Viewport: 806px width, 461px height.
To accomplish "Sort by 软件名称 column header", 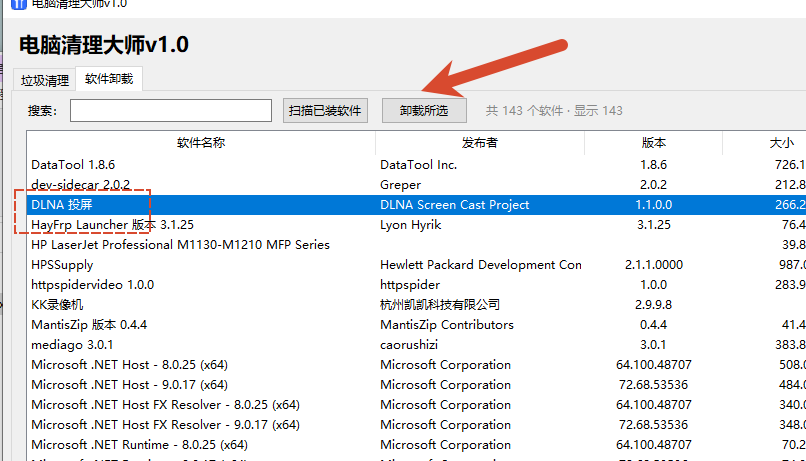I will pos(201,142).
